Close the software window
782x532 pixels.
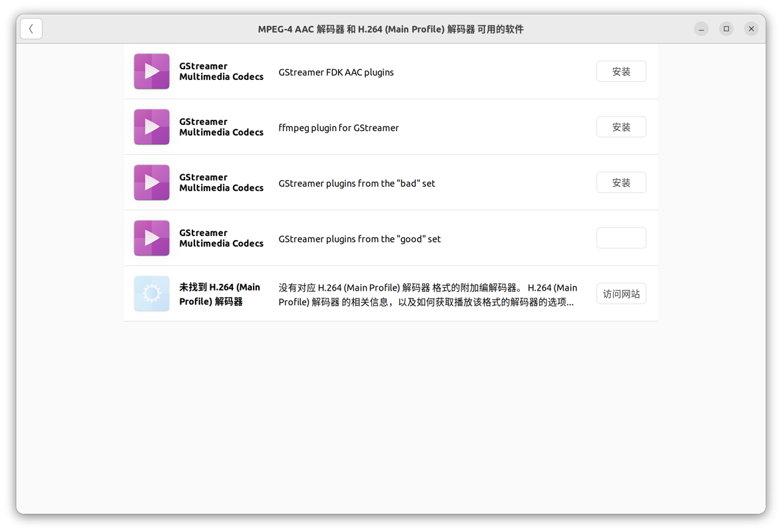pos(751,29)
